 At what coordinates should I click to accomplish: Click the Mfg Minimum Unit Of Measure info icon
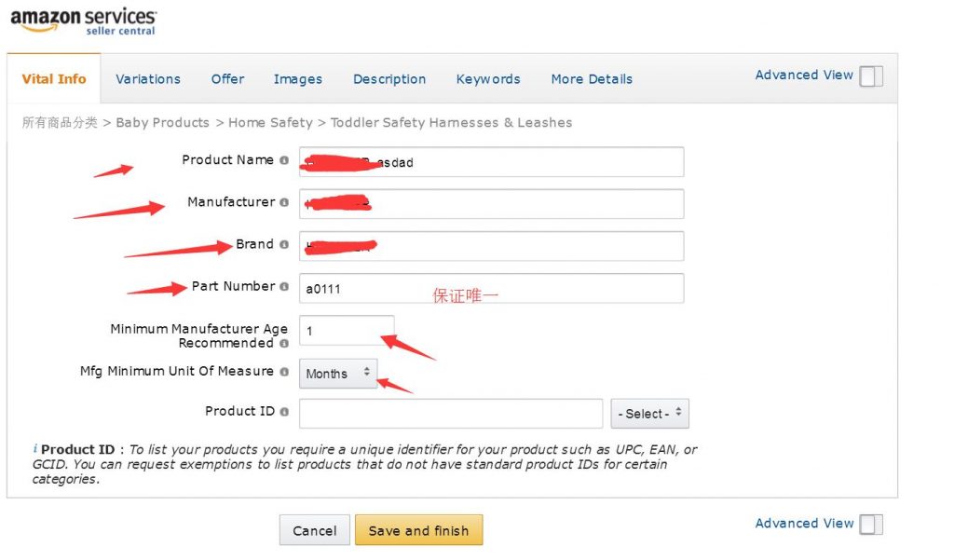(284, 371)
